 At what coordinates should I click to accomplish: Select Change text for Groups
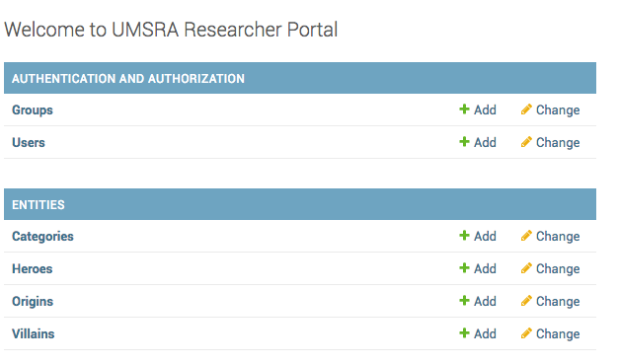pos(558,109)
